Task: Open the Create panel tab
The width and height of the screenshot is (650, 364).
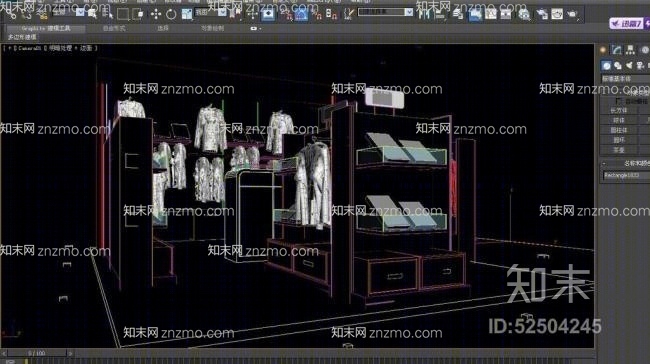Action: click(603, 50)
